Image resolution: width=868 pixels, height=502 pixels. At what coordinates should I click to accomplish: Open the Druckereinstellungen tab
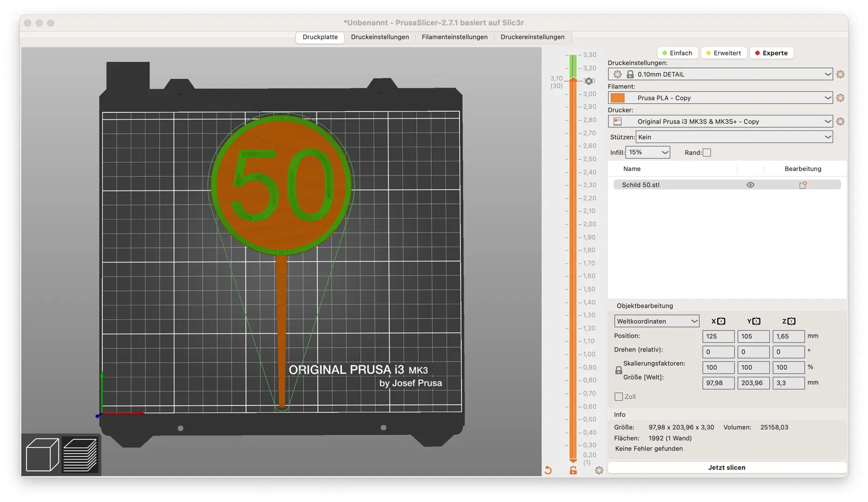pos(532,37)
